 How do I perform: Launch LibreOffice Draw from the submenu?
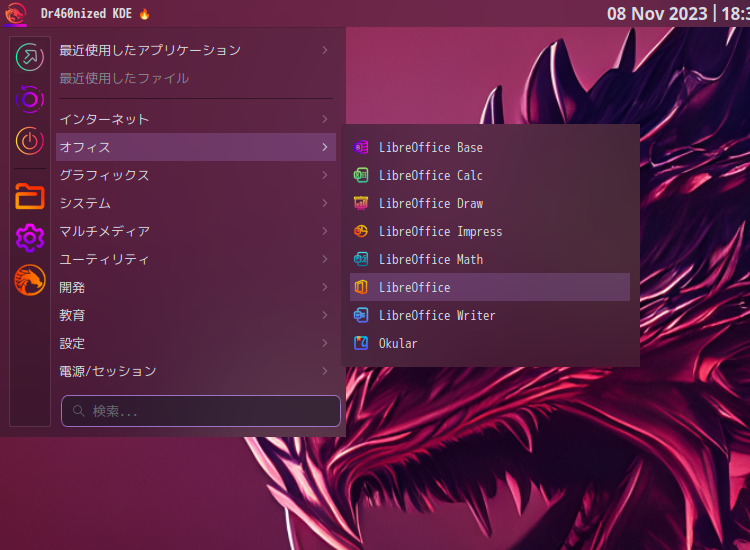pyautogui.click(x=490, y=203)
